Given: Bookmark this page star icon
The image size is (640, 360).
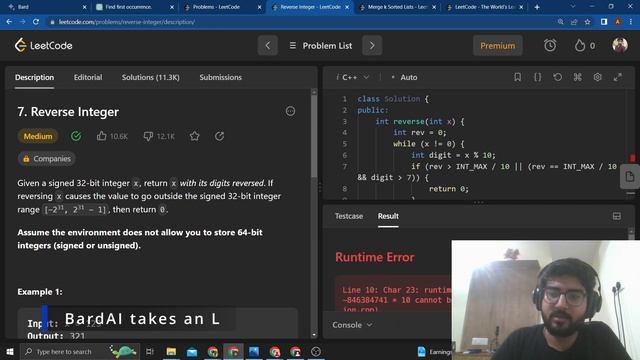Looking at the screenshot, I should click(587, 22).
